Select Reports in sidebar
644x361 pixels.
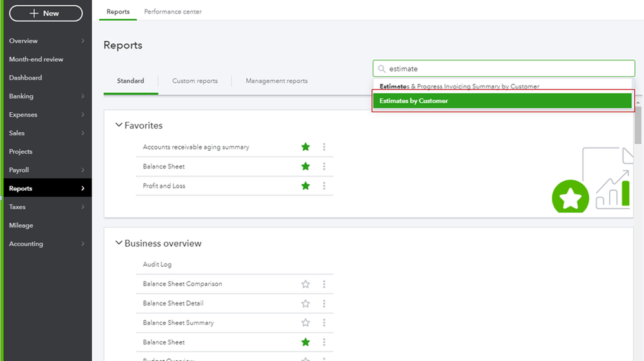click(21, 188)
